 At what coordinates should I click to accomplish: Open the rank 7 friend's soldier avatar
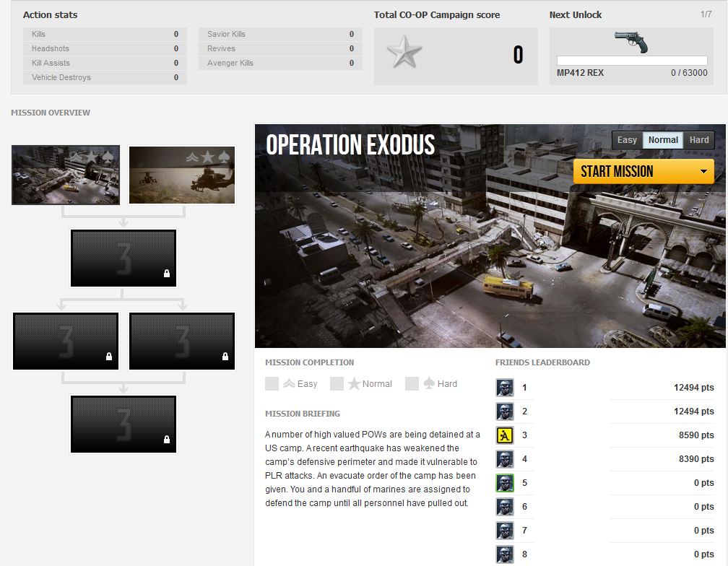coord(505,531)
